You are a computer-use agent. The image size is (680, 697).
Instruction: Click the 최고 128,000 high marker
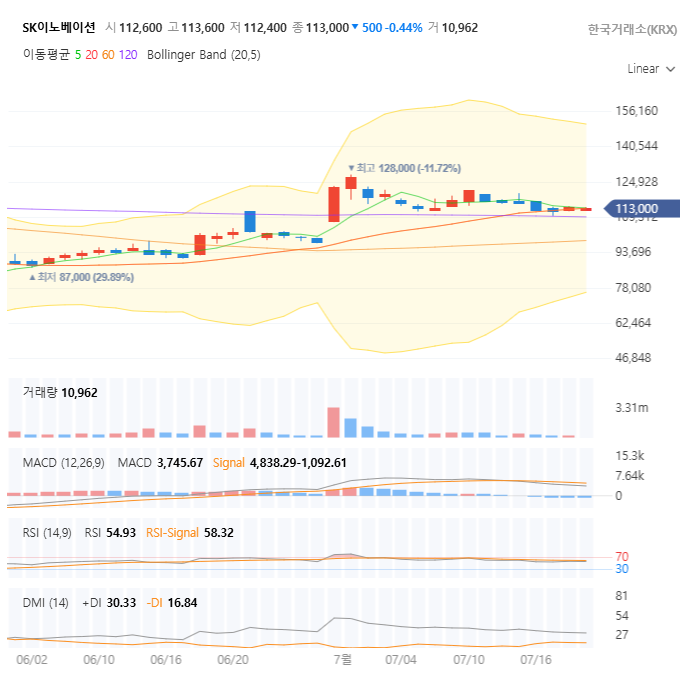404,168
